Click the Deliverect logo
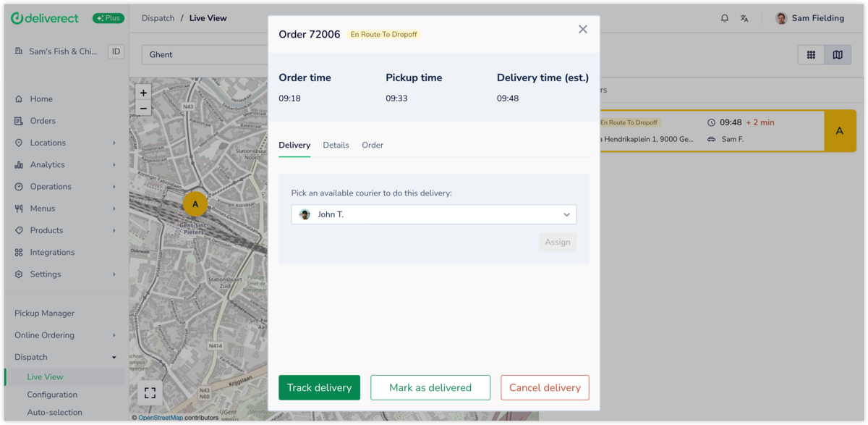The width and height of the screenshot is (868, 425). click(x=45, y=18)
